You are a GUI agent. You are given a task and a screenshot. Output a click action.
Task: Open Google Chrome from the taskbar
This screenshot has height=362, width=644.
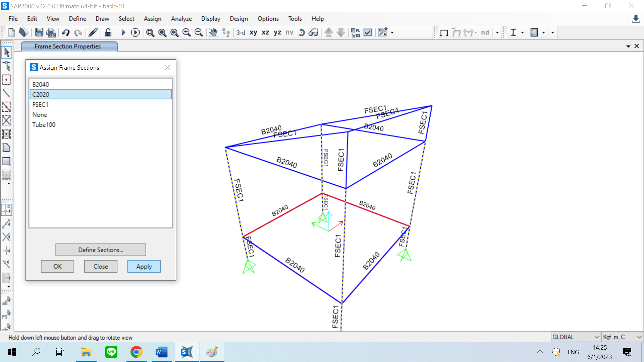tap(136, 352)
